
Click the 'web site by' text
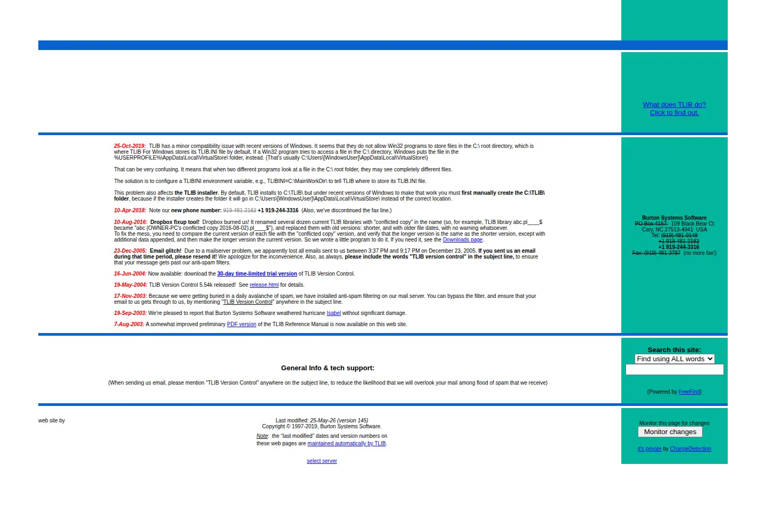click(x=52, y=421)
